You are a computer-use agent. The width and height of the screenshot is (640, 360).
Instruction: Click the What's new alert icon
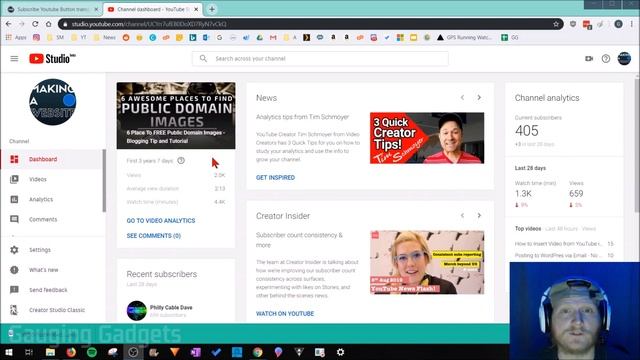[14, 270]
